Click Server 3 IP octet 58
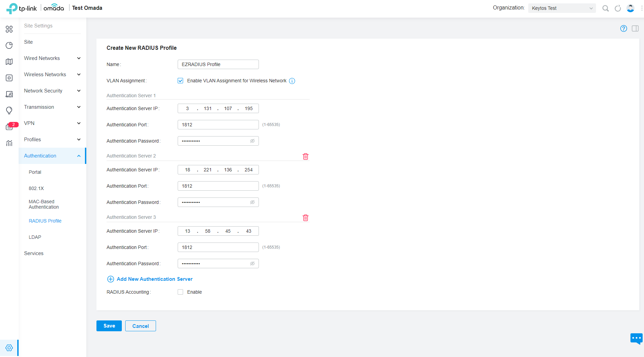 [x=208, y=231]
